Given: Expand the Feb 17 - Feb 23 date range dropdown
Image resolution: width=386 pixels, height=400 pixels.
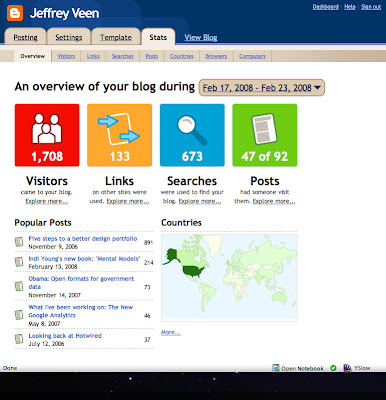Looking at the screenshot, I should tap(261, 88).
